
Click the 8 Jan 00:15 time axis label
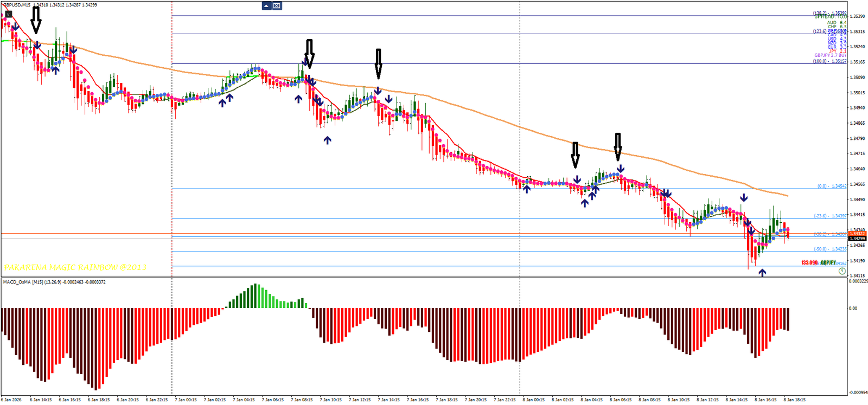(x=533, y=400)
